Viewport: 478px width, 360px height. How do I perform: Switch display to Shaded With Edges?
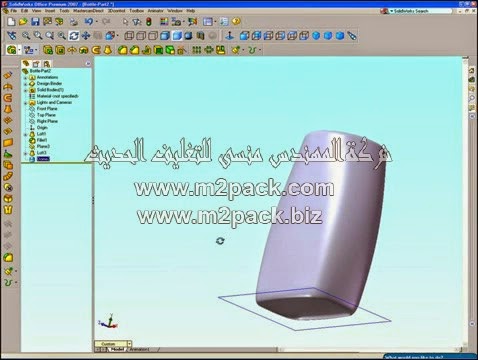click(165, 35)
